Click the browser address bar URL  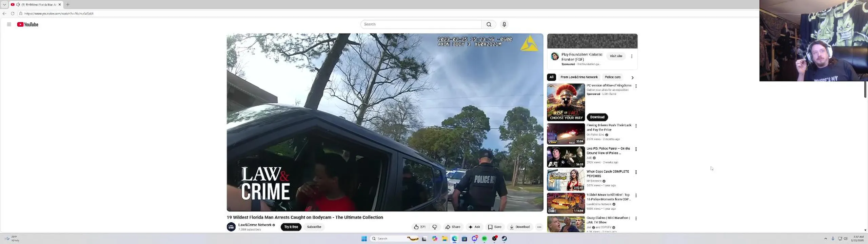59,14
